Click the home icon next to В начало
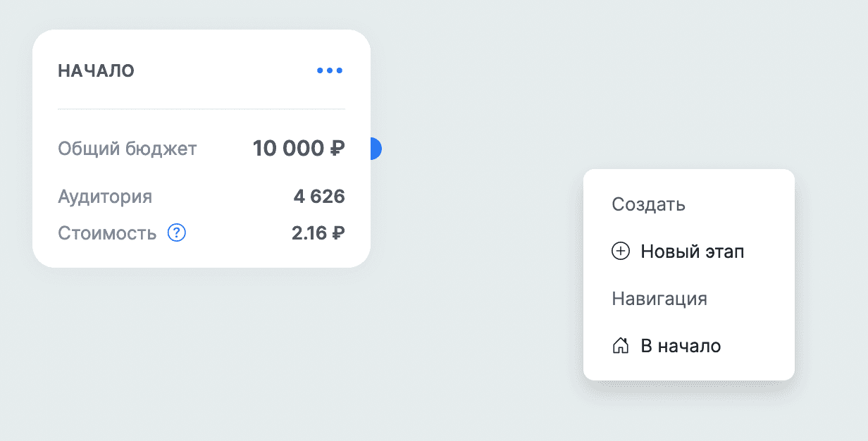This screenshot has height=441, width=868. 620,346
